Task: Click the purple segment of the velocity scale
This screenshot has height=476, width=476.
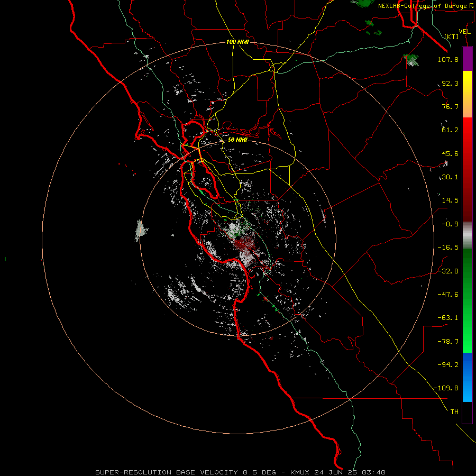Action: coord(467,59)
